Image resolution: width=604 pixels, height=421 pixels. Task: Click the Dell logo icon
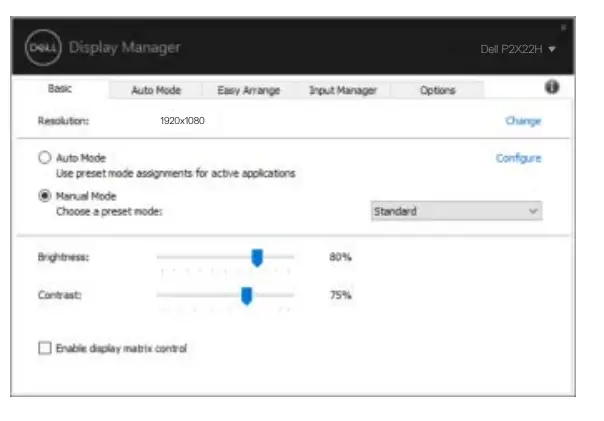pyautogui.click(x=46, y=48)
